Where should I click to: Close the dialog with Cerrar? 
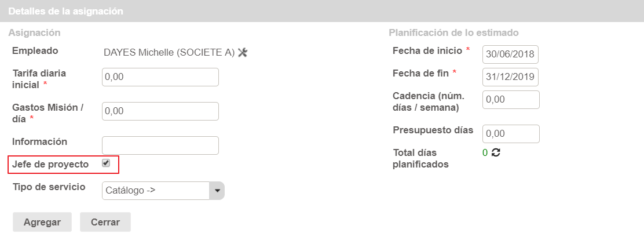tap(105, 222)
